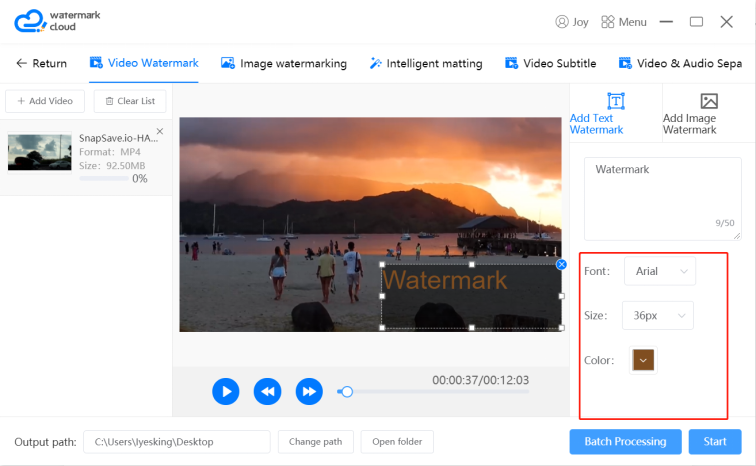756x466 pixels.
Task: Close the watermark cloud window
Action: pos(727,22)
